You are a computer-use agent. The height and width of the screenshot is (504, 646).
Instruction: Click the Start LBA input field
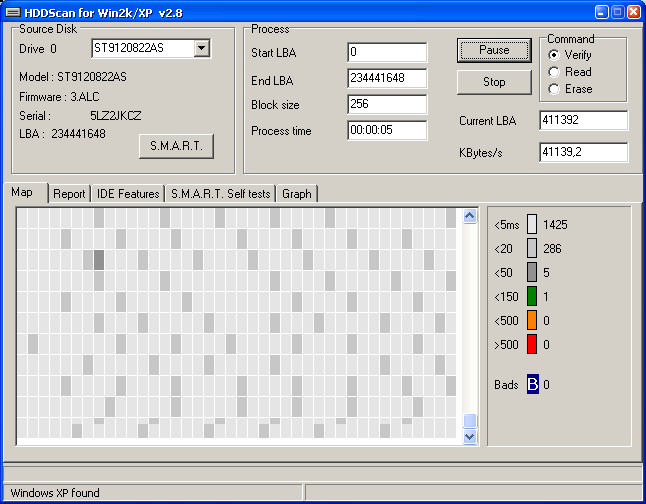click(387, 52)
